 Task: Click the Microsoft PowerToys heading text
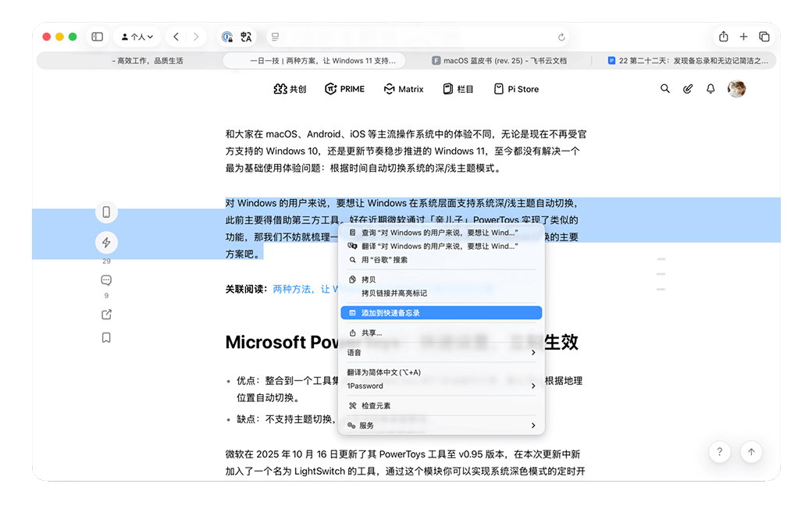(x=282, y=342)
